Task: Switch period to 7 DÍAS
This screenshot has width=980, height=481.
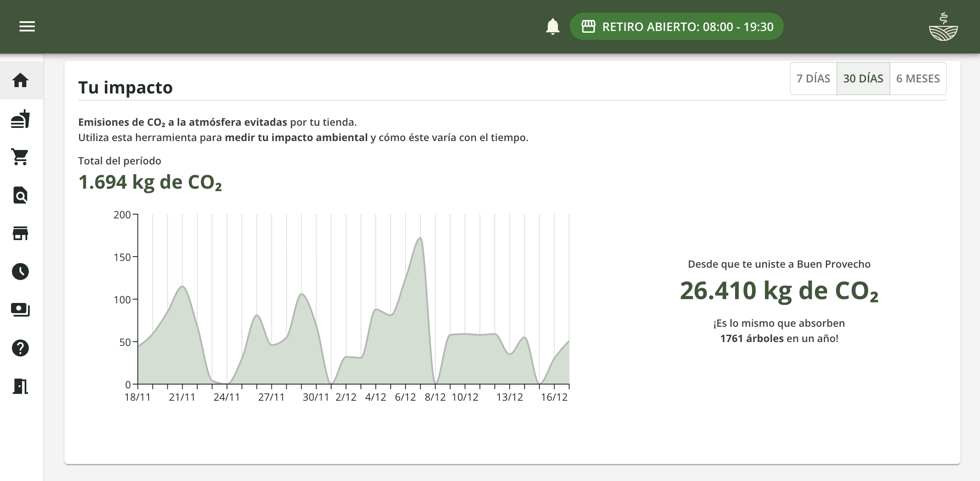Action: click(x=813, y=79)
